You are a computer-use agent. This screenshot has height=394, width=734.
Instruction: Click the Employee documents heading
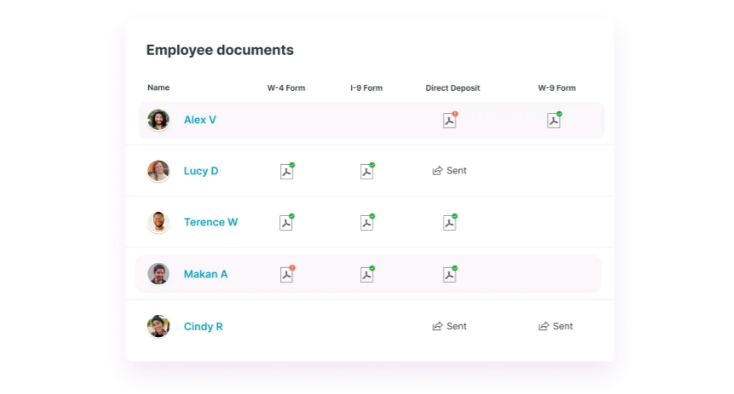point(220,50)
